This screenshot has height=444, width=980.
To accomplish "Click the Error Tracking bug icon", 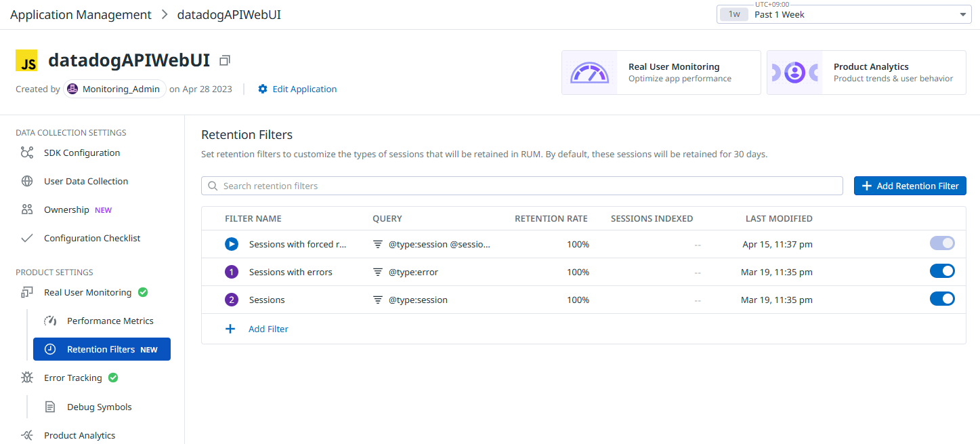I will click(27, 378).
